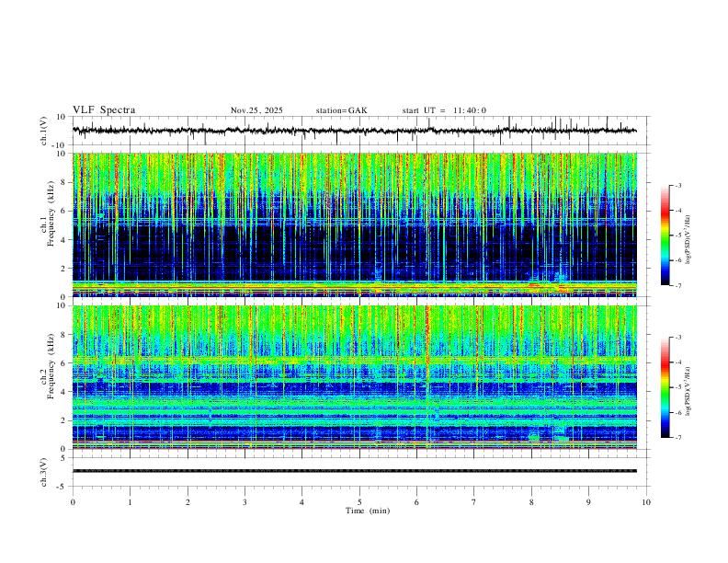Click the "-4" tick on ch.2 colorbar
728x563 pixels.
(x=677, y=362)
